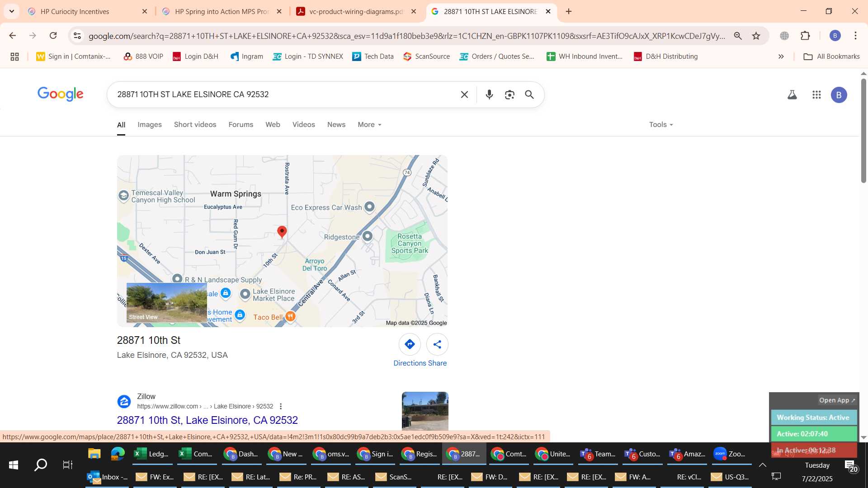
Task: Open Windows notification center
Action: 851,466
